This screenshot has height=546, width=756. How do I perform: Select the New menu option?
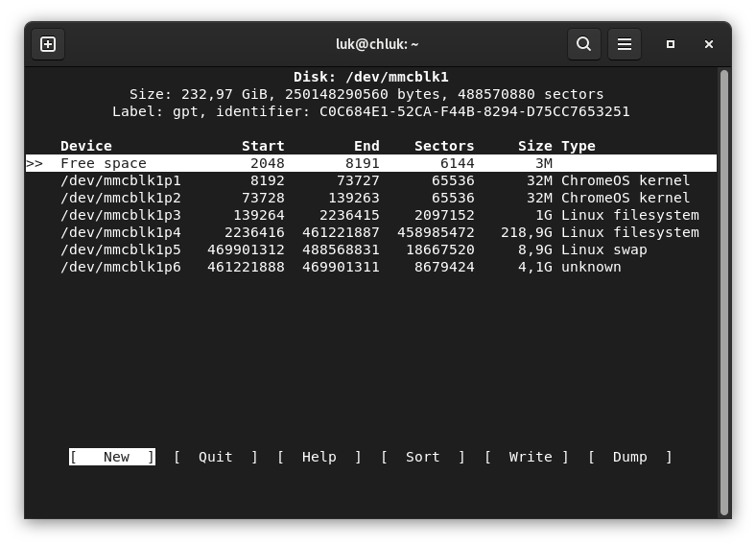[112, 457]
